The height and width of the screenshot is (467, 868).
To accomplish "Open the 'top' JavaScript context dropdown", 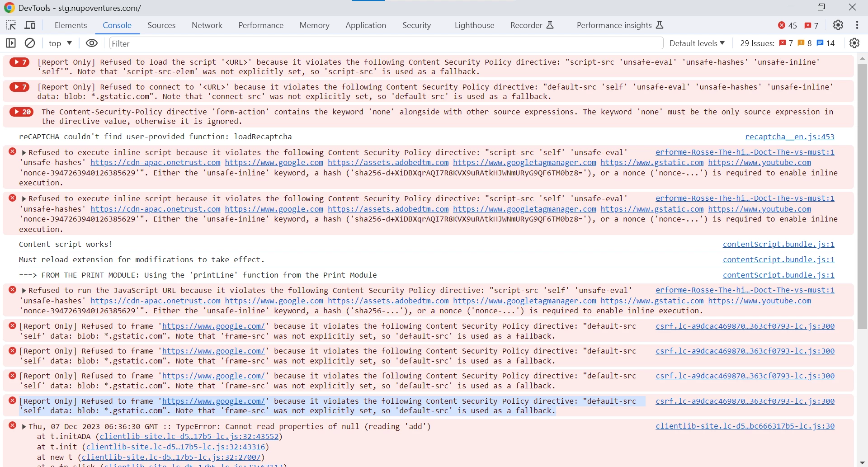I will tap(60, 43).
